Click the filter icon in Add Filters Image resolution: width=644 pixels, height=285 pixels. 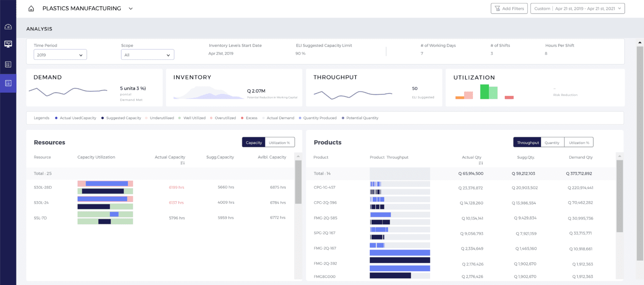(497, 8)
